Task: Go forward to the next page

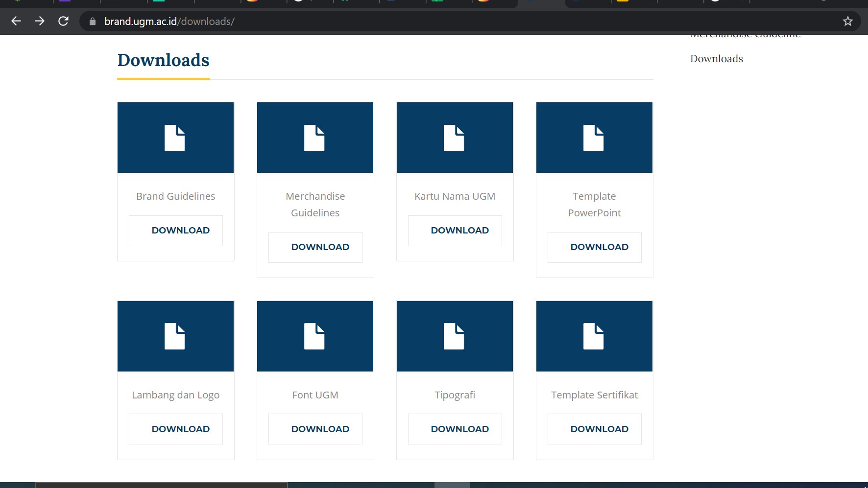Action: click(40, 21)
